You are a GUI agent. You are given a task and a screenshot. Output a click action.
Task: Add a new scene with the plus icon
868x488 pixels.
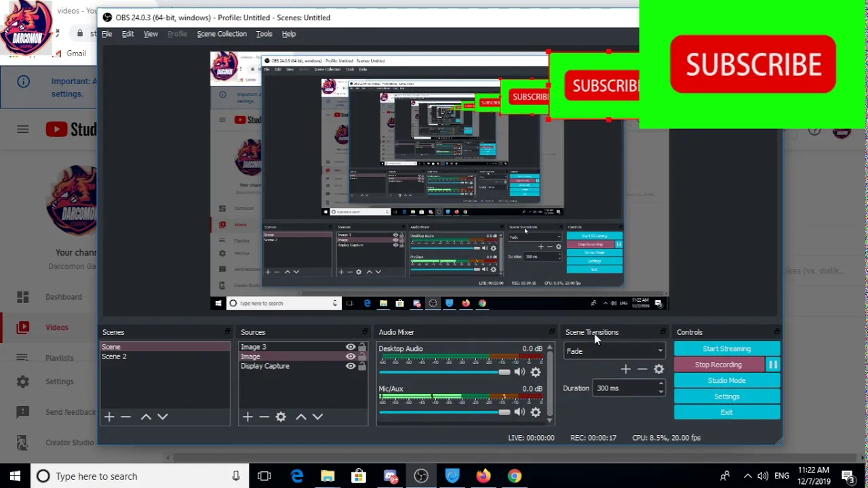point(109,417)
